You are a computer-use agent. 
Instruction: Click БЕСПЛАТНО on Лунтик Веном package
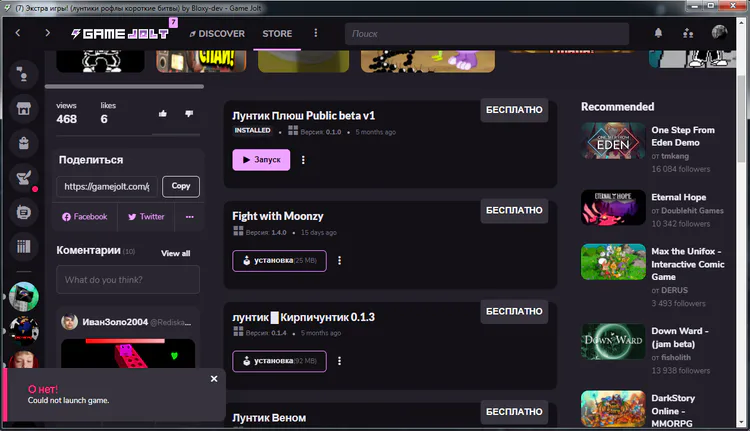point(514,412)
